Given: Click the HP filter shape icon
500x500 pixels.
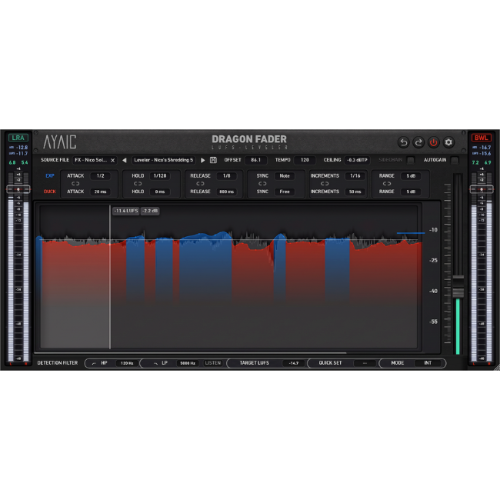Looking at the screenshot, I should pyautogui.click(x=94, y=363).
